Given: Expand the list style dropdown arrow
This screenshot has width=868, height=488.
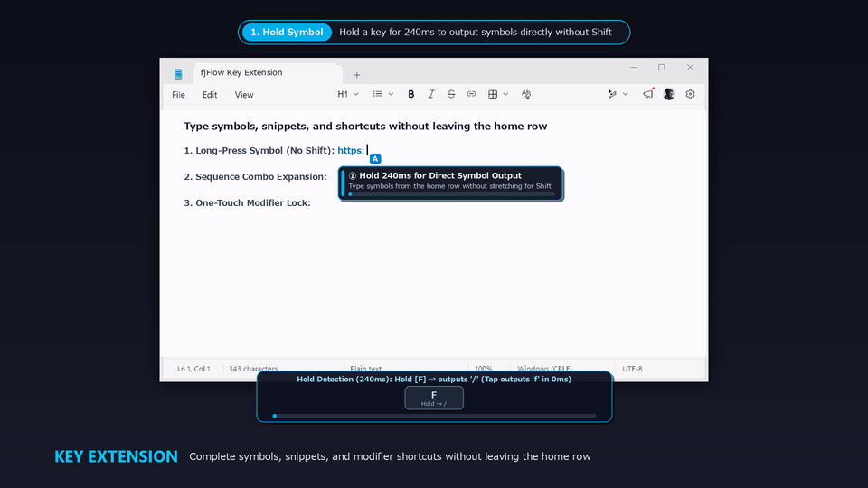Looking at the screenshot, I should tap(391, 94).
